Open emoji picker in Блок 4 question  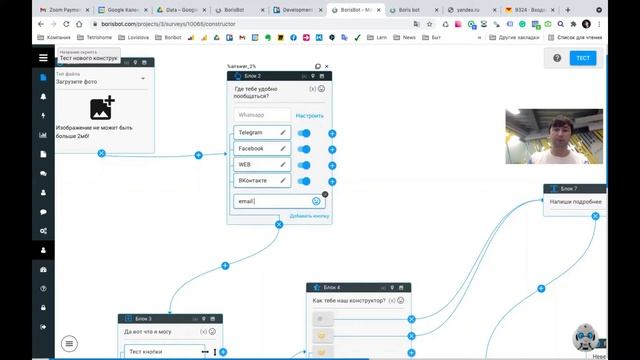pos(401,300)
